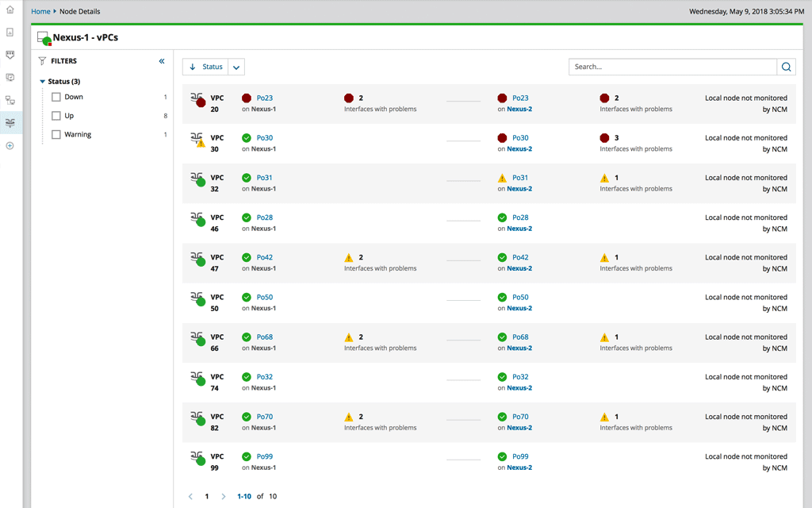Screen dimensions: 812x508
Task: Open the Status sort dropdown chevron
Action: tap(236, 67)
